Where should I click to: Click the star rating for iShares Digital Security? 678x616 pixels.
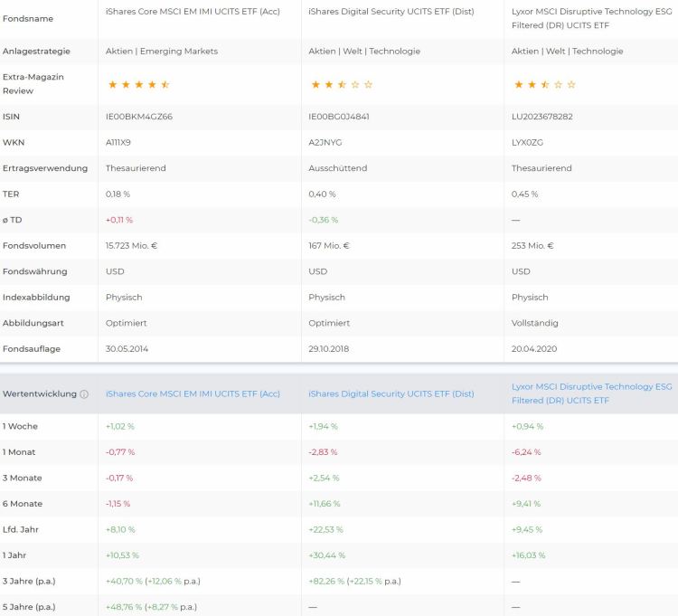(x=341, y=85)
